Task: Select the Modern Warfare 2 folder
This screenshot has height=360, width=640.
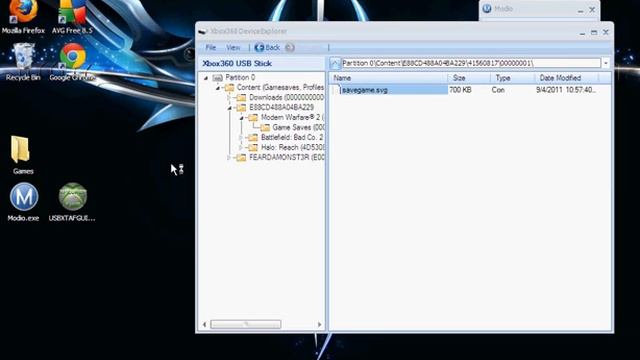Action: tap(293, 118)
